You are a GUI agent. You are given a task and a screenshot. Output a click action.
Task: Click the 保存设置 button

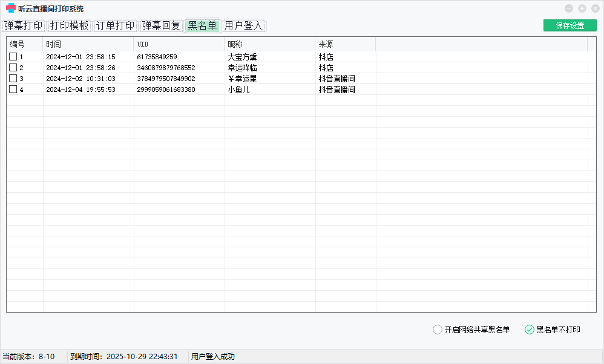pos(570,25)
